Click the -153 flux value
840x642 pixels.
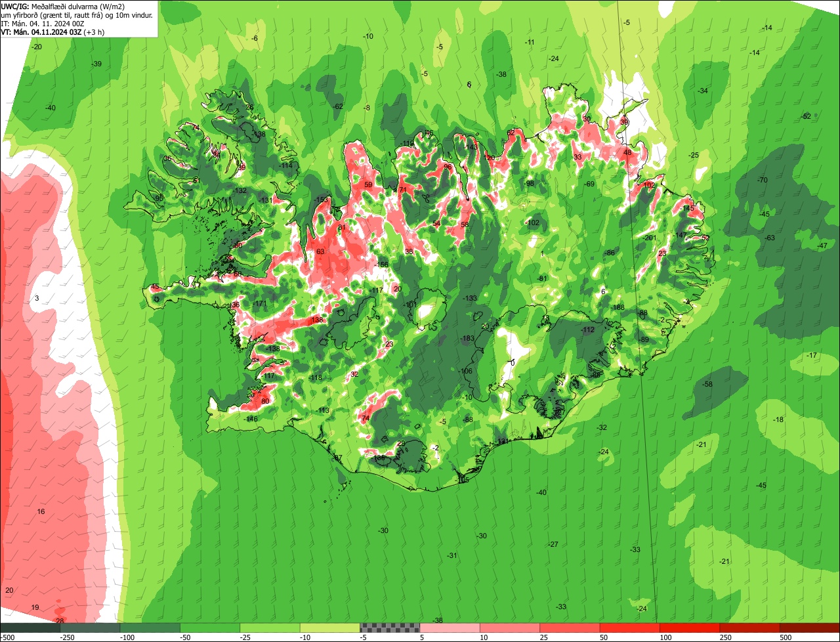322,200
